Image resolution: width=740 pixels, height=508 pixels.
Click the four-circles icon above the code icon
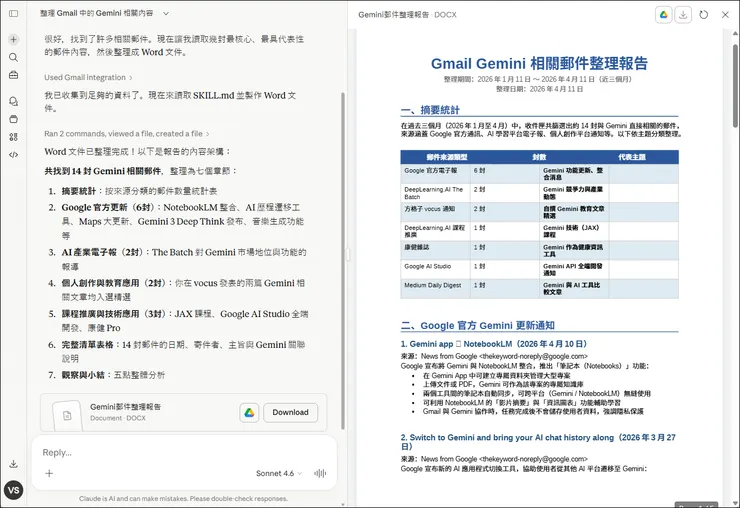click(x=14, y=137)
